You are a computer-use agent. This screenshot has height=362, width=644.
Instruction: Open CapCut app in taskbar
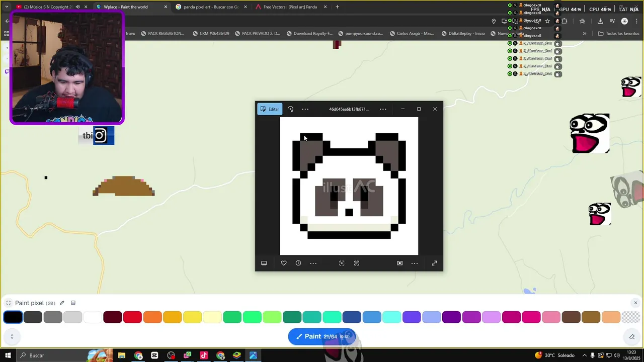coord(154,355)
